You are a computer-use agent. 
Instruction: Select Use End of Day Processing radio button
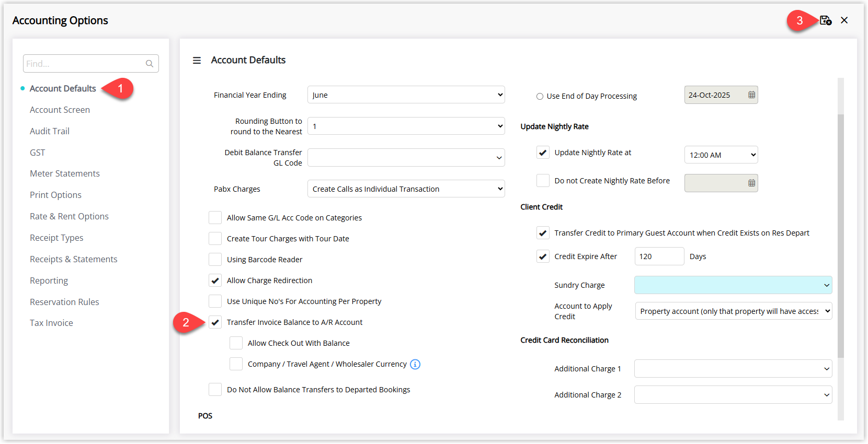point(540,96)
